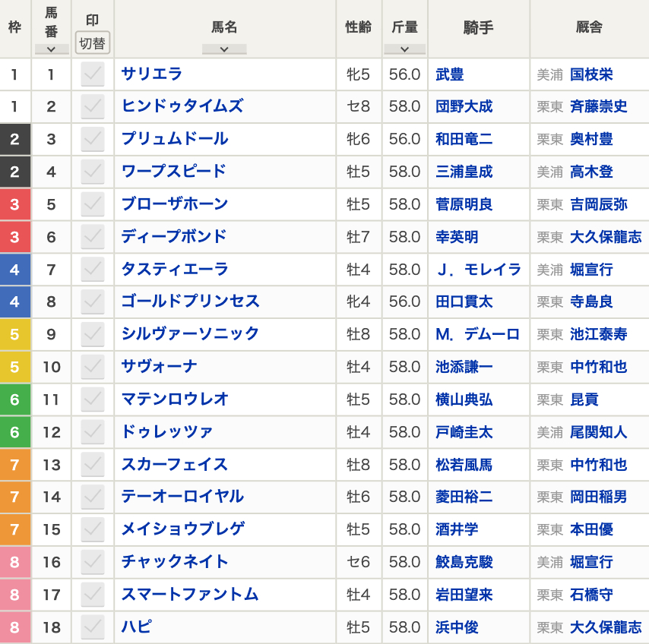The image size is (649, 644).
Task: Open jockey profile 浜中俊
Action: click(x=457, y=627)
